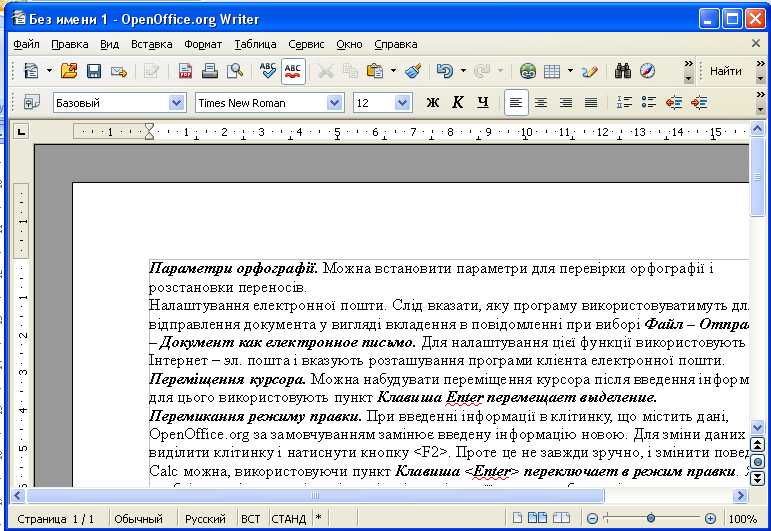The width and height of the screenshot is (771, 531).
Task: Click the Print icon
Action: (x=210, y=71)
